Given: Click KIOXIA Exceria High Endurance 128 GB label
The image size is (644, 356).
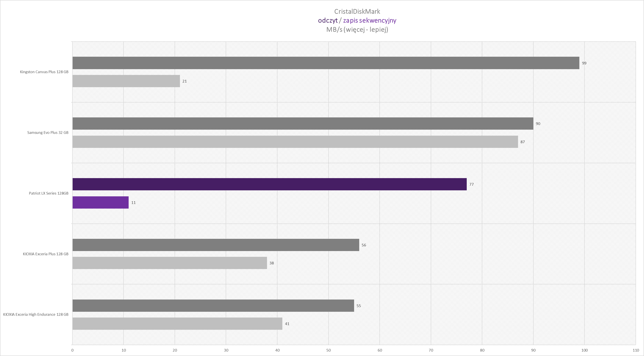Looking at the screenshot, I should (36, 314).
